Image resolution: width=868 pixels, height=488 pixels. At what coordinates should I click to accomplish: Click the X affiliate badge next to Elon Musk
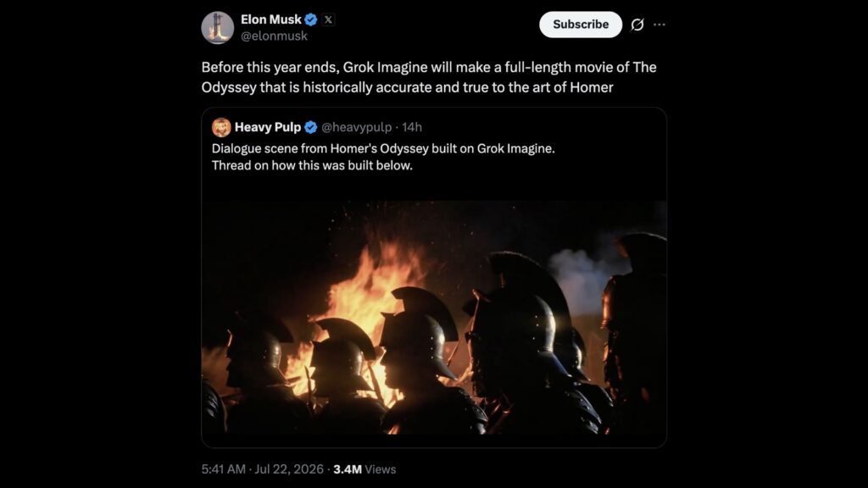328,20
